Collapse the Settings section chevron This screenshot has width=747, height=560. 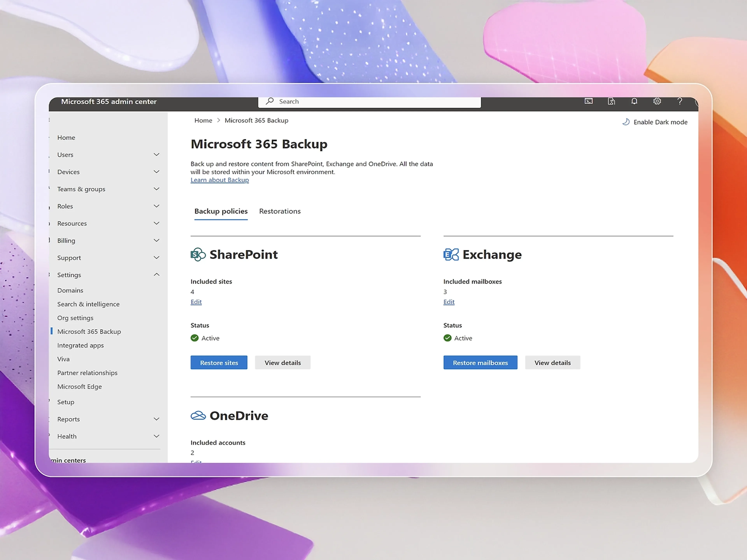(156, 275)
